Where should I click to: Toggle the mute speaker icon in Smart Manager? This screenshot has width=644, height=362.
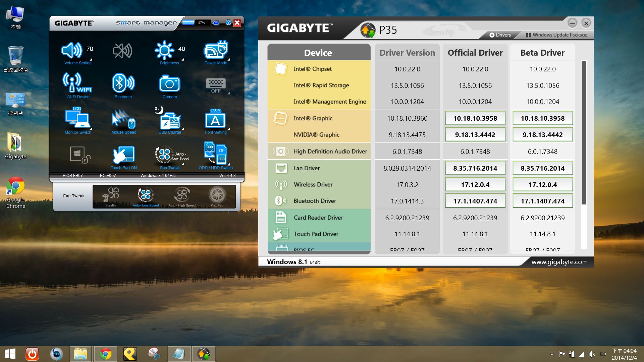click(122, 51)
